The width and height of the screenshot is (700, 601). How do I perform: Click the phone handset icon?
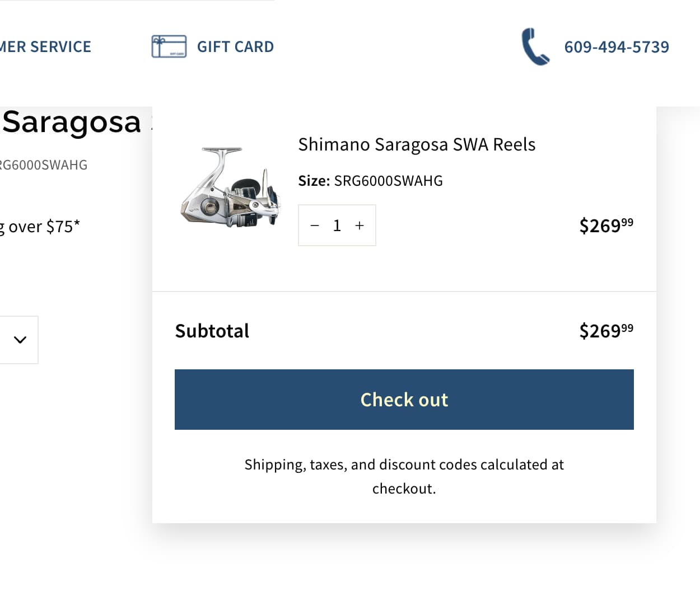(x=535, y=46)
